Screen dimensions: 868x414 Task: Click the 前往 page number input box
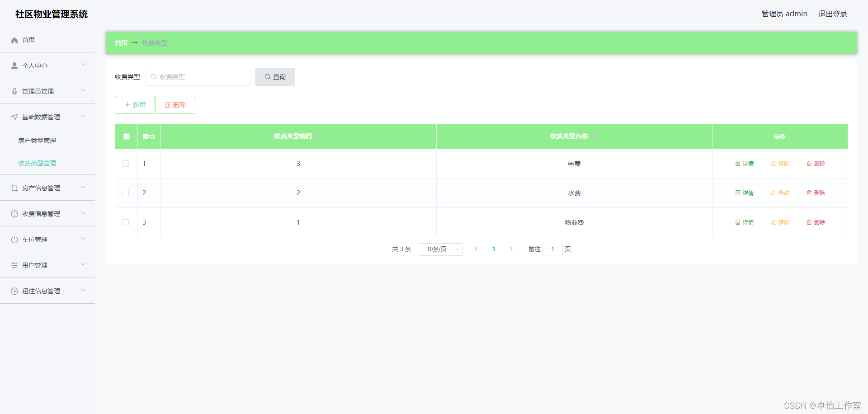552,249
